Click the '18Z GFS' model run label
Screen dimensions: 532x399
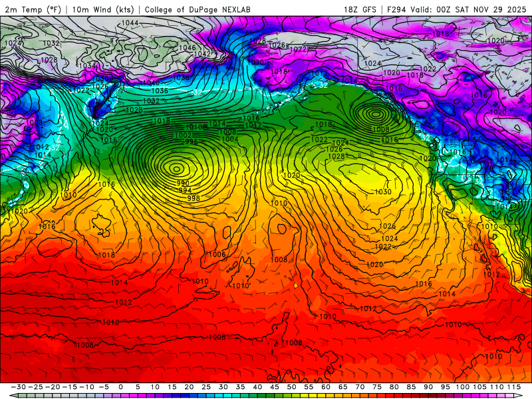point(360,9)
